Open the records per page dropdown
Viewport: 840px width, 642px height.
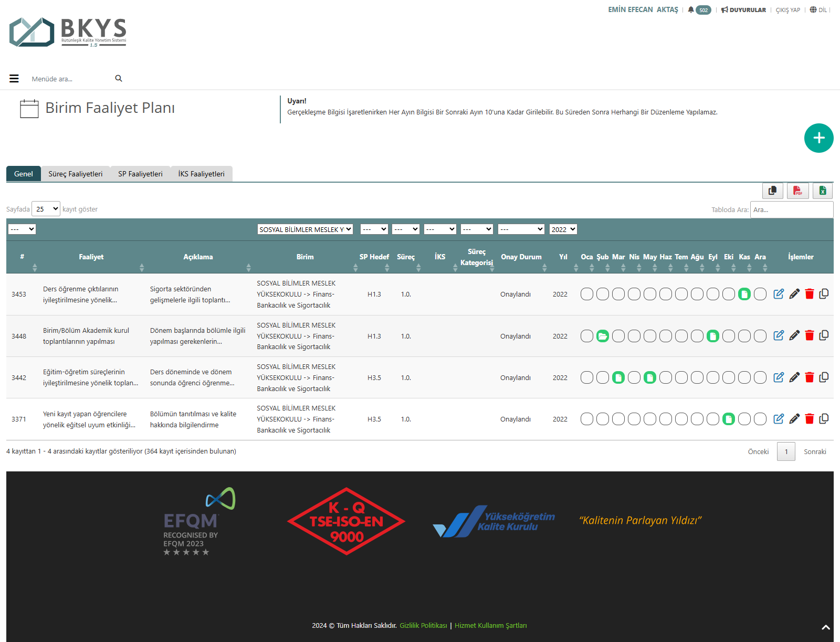click(x=46, y=209)
